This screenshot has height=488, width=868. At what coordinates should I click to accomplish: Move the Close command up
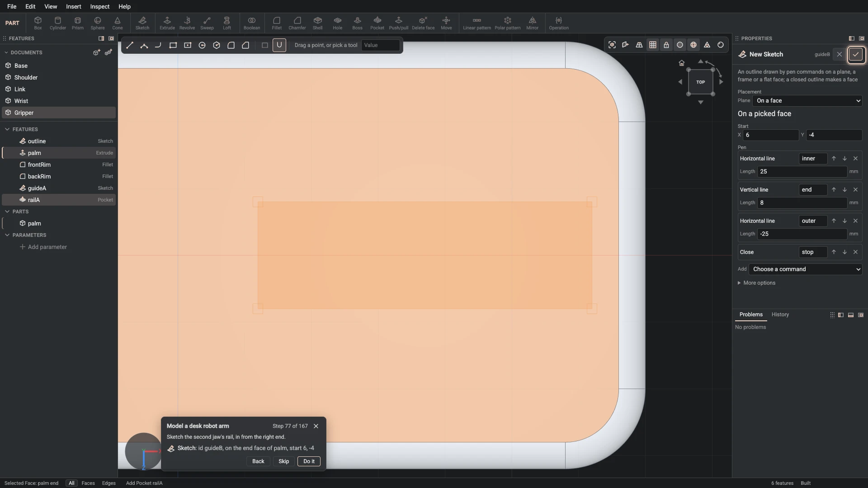tap(834, 252)
